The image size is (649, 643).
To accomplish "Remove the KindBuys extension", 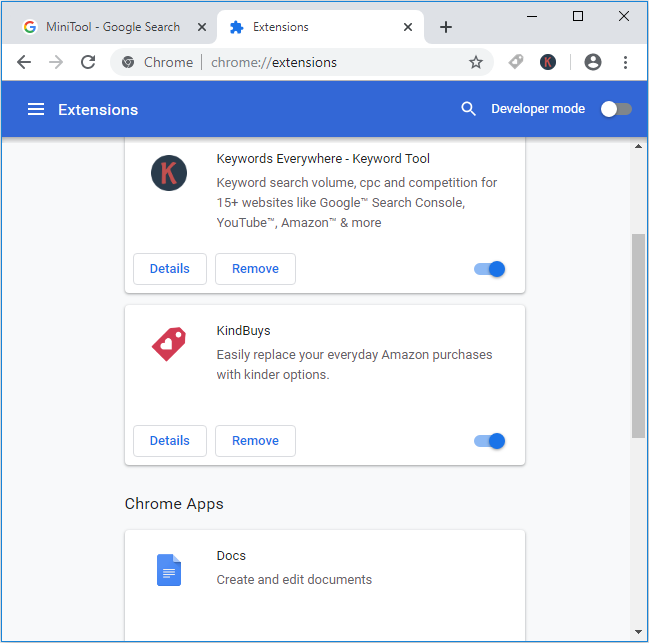I will (255, 441).
